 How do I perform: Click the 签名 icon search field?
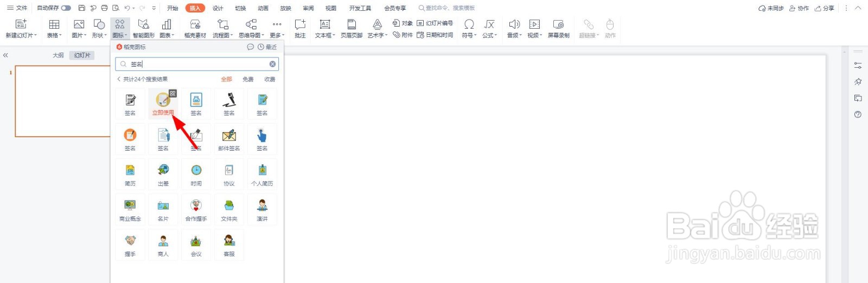(x=197, y=64)
